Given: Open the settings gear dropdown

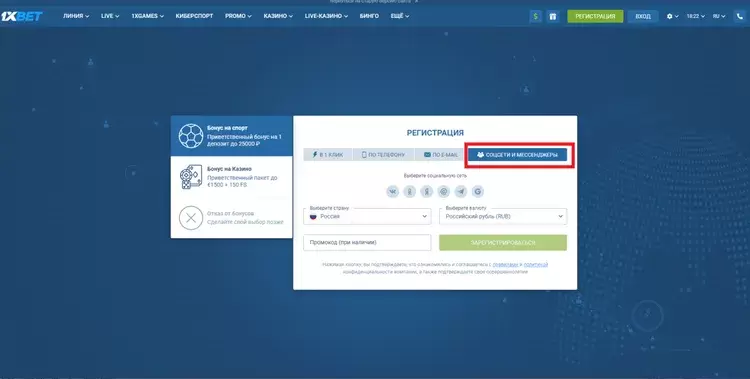Looking at the screenshot, I should (673, 16).
